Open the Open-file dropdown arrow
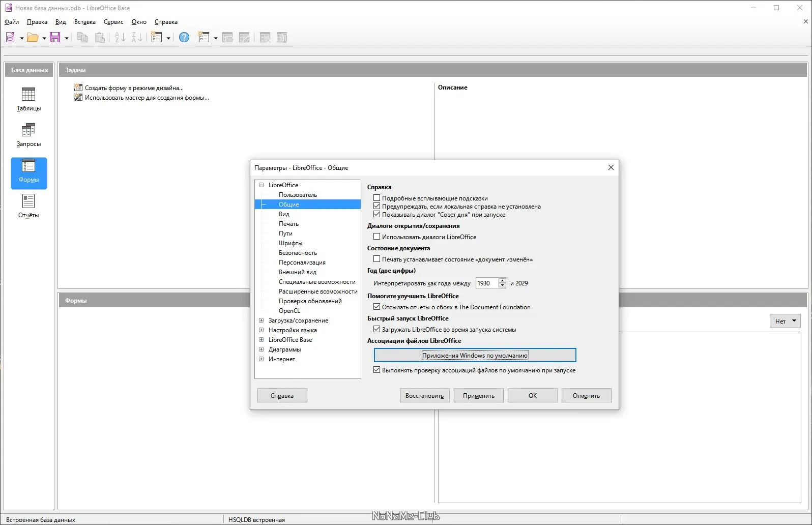The width and height of the screenshot is (812, 525). point(44,38)
